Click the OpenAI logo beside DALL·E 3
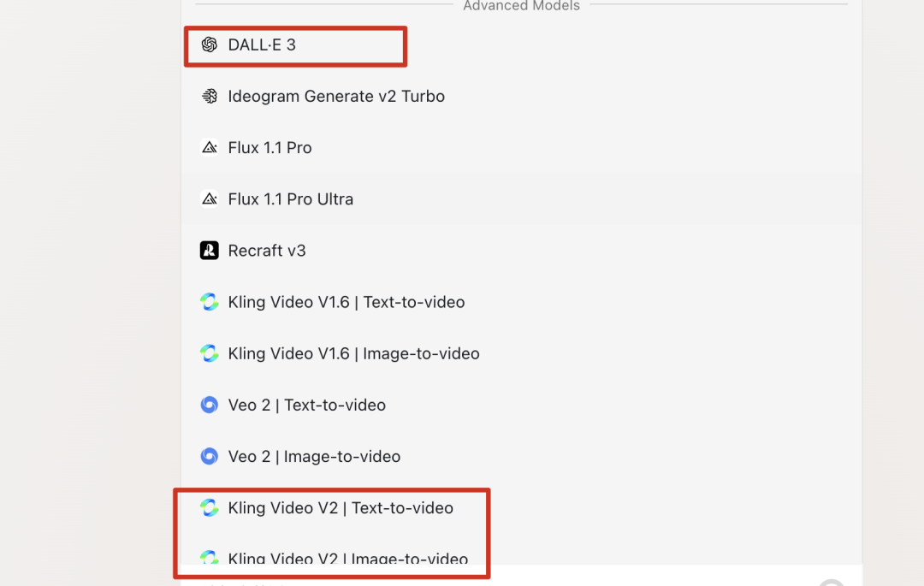 click(x=210, y=44)
